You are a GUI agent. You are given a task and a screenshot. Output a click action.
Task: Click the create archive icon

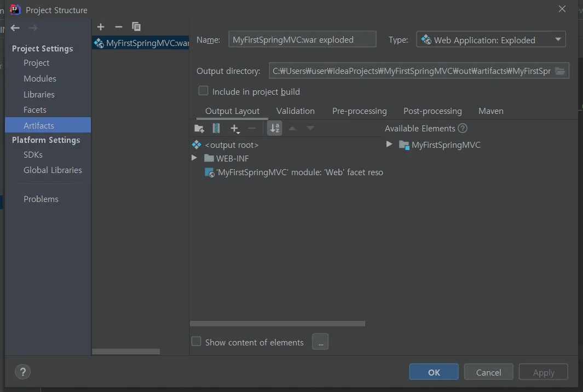216,129
